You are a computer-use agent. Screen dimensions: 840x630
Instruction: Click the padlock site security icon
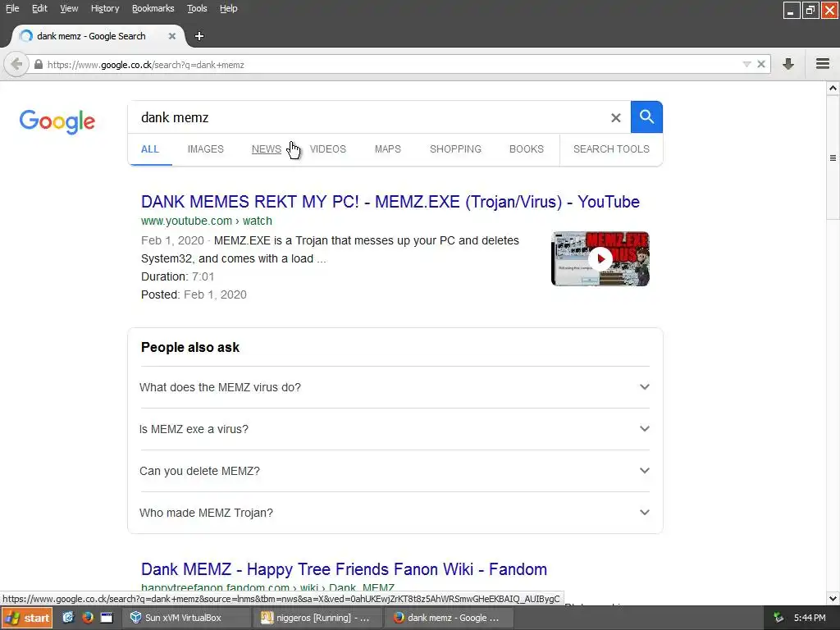(38, 65)
